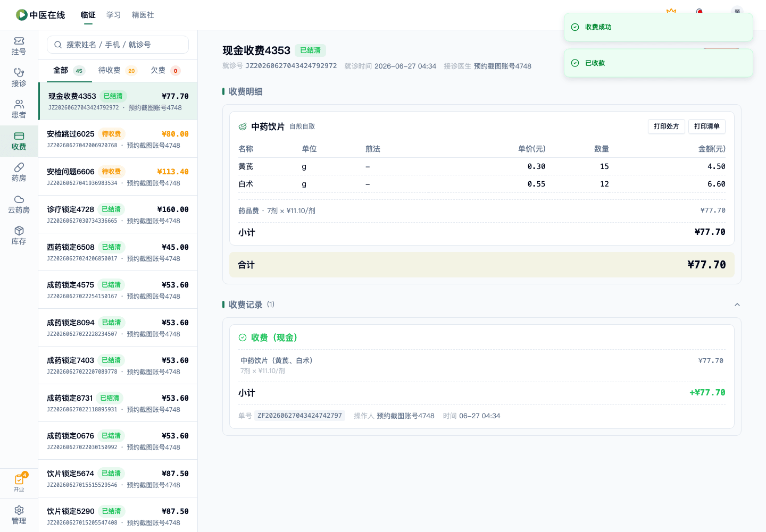Viewport: 766px width, 532px height.
Task: Dismiss the 收费成功 notification toast
Action: [659, 27]
